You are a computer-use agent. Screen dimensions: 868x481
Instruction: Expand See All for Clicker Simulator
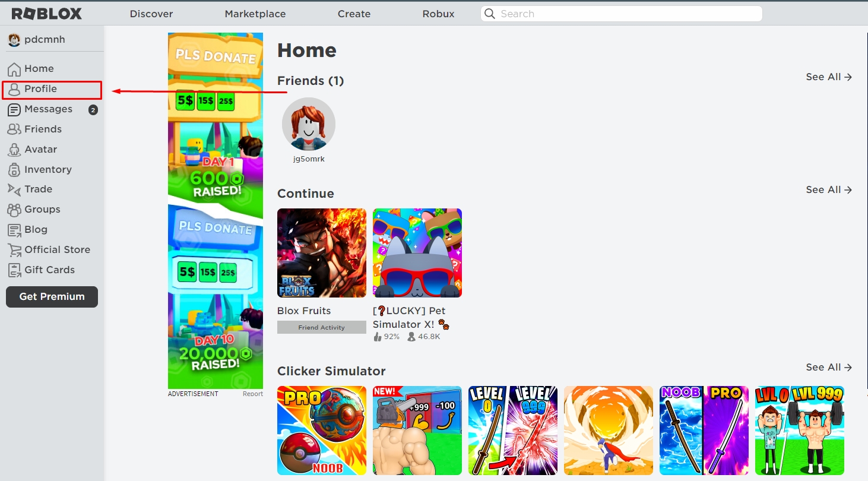829,368
